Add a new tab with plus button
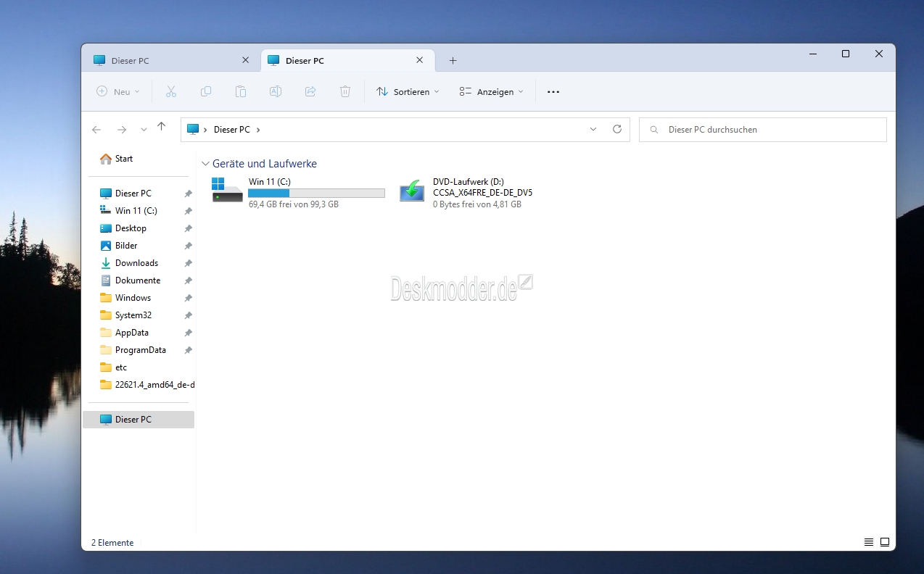Image resolution: width=924 pixels, height=574 pixels. tap(453, 61)
